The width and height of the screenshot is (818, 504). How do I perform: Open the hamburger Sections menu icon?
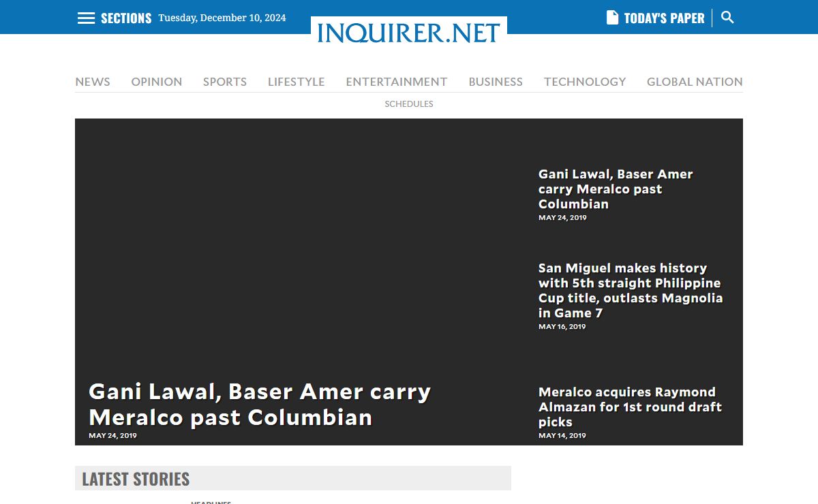pyautogui.click(x=86, y=18)
